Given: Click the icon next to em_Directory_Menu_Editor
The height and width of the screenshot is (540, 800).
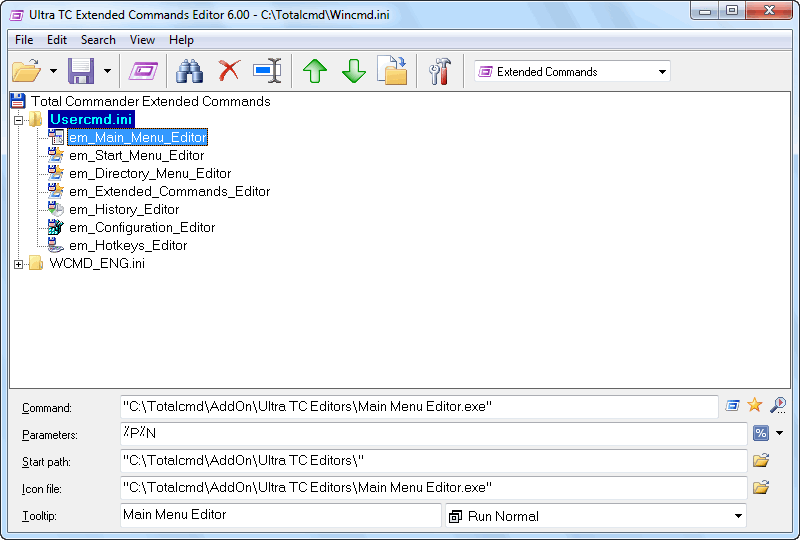Looking at the screenshot, I should pos(56,173).
